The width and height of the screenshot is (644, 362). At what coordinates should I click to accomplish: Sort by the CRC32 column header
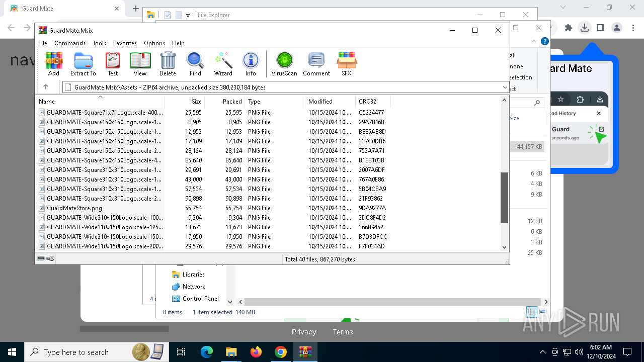pyautogui.click(x=373, y=102)
